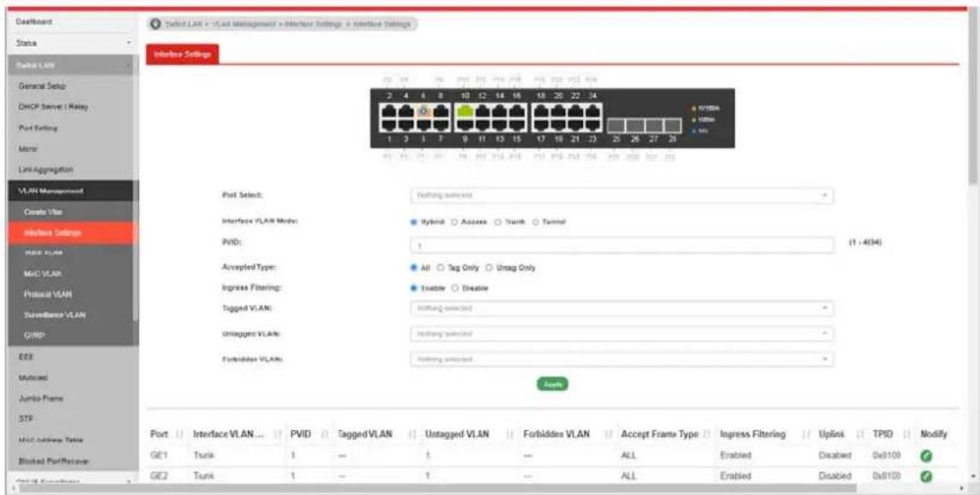Click switch port 2 in the panel diagram
980x495 pixels.
point(389,111)
